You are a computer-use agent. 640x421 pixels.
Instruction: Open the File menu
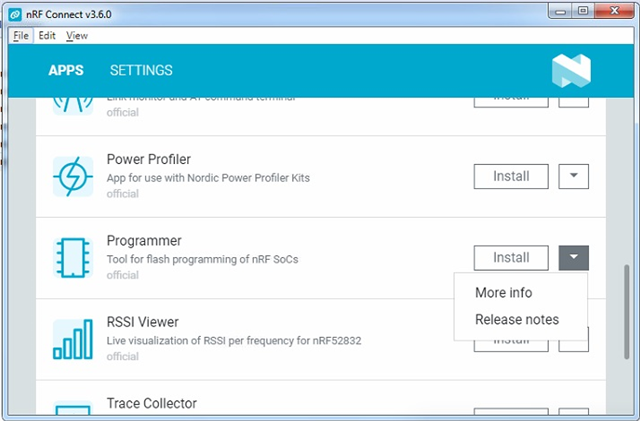tap(21, 36)
